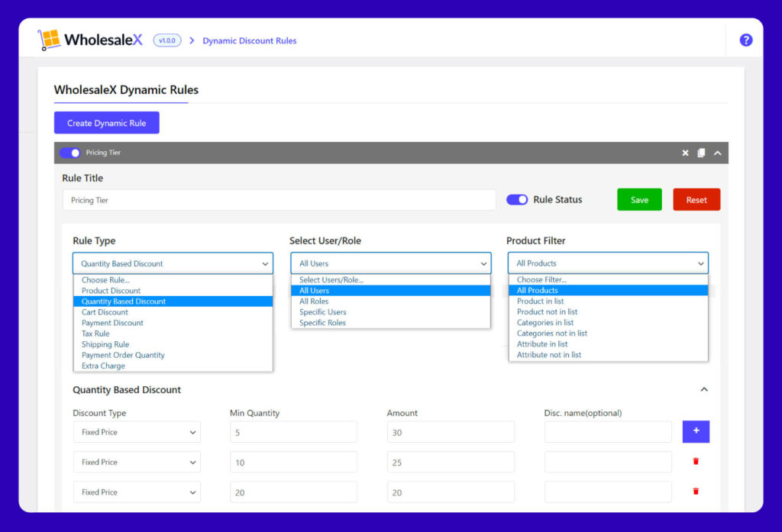Select Tax Rule option
The width and height of the screenshot is (782, 532).
click(173, 334)
